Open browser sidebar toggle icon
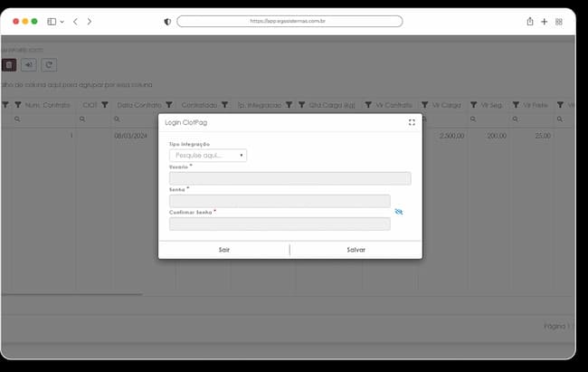The width and height of the screenshot is (588, 372). click(52, 22)
